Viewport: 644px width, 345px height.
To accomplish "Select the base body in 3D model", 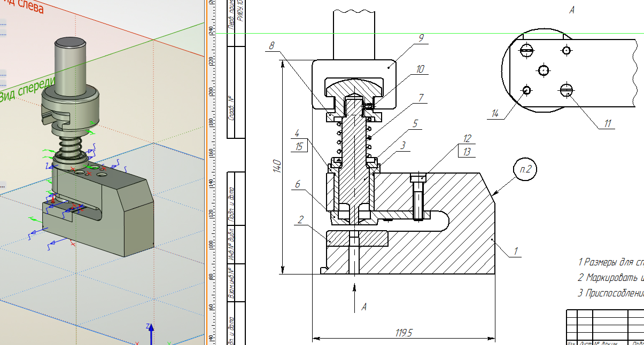I will [x=99, y=208].
